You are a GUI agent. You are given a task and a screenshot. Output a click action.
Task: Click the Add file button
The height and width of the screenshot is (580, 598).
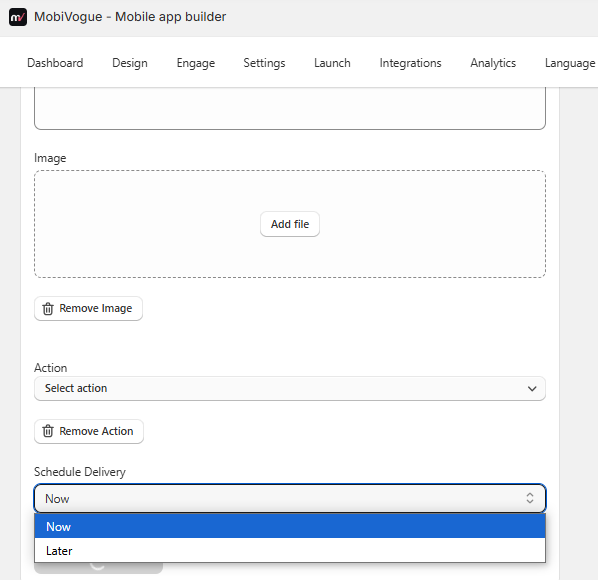coord(290,224)
